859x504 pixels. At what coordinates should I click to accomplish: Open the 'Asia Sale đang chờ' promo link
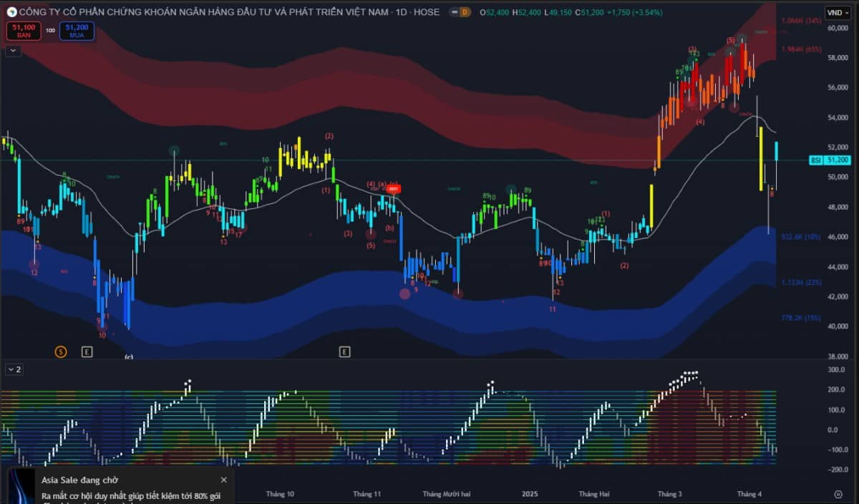(x=80, y=480)
